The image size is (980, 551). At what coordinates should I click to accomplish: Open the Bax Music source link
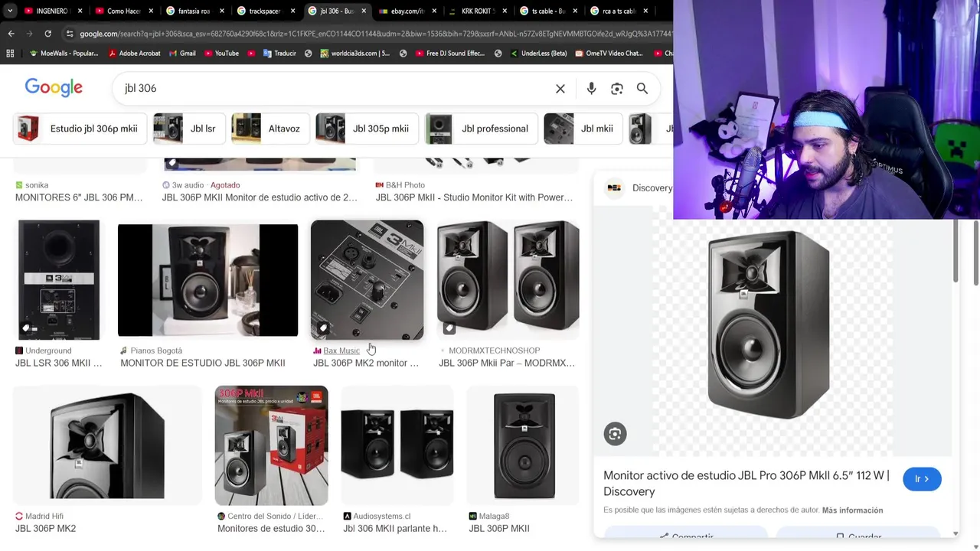coord(341,350)
